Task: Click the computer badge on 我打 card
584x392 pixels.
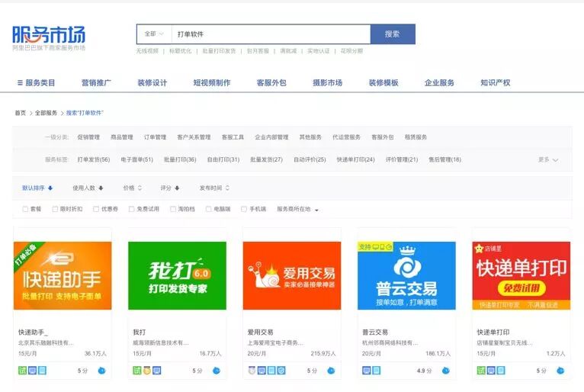Action: tap(157, 371)
